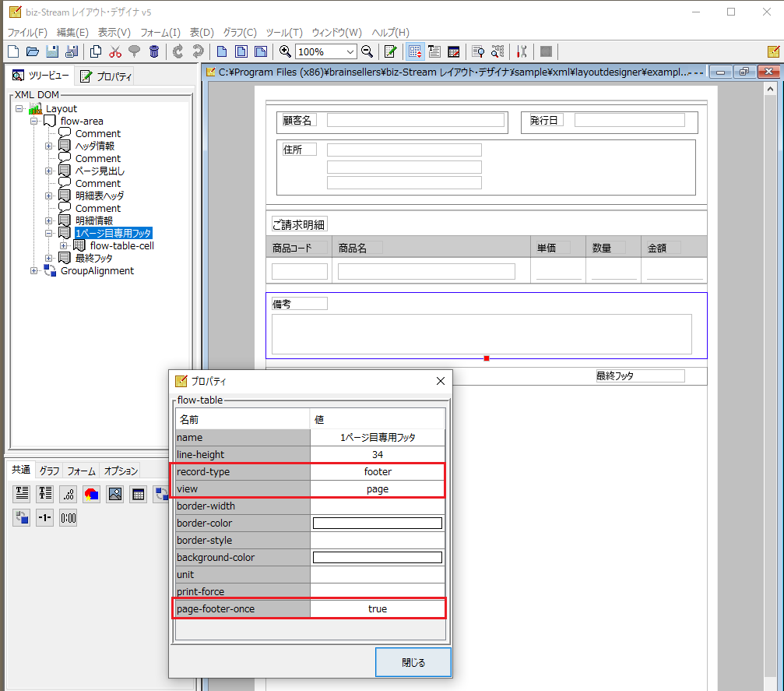
Task: Redo the last undone action
Action: click(198, 51)
